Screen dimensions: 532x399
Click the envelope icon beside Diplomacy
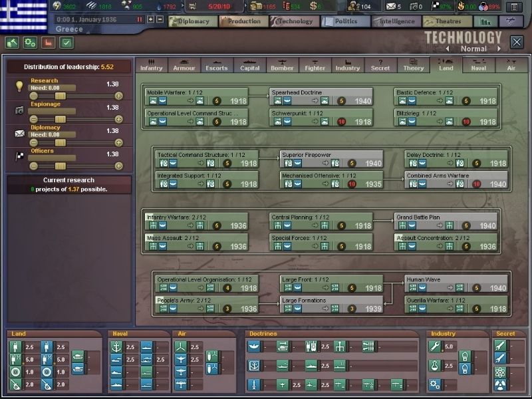(x=20, y=134)
